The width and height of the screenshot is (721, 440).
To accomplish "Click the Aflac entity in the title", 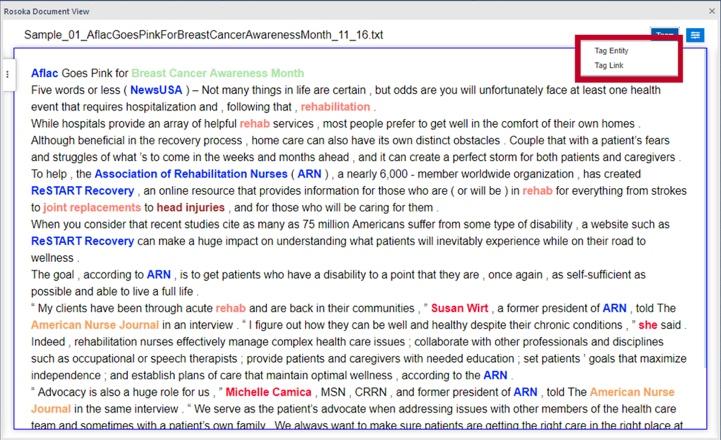I will [x=44, y=73].
